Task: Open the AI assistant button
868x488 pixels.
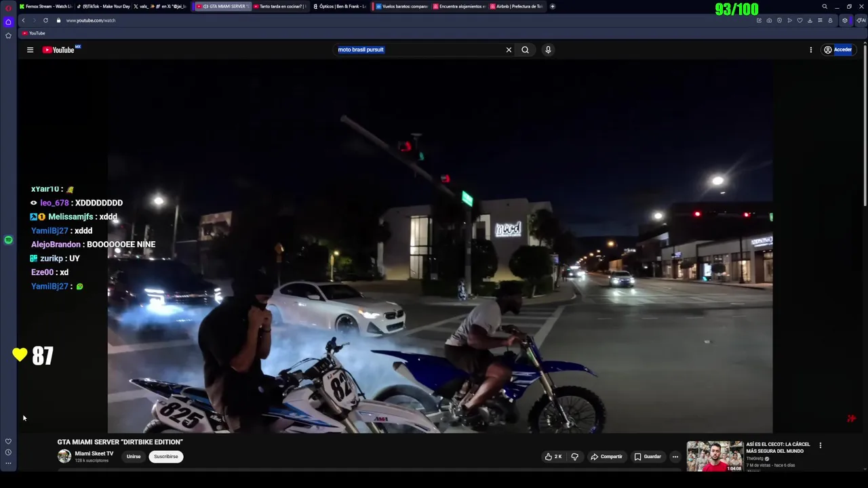Action: pyautogui.click(x=861, y=20)
